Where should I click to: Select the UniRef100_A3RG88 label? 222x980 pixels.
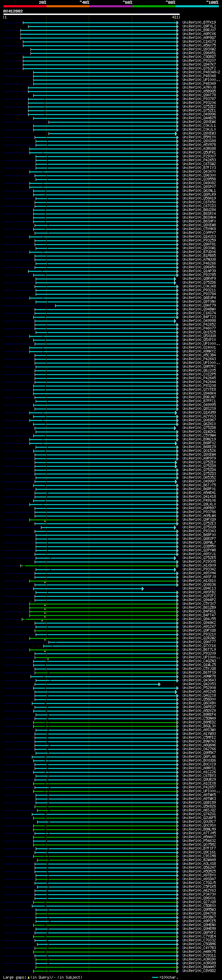(199, 149)
